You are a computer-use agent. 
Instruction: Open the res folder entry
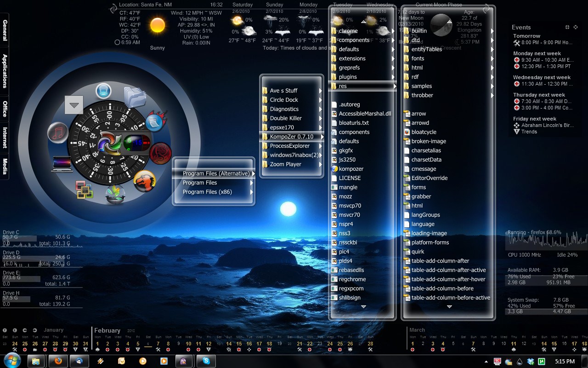pos(362,86)
